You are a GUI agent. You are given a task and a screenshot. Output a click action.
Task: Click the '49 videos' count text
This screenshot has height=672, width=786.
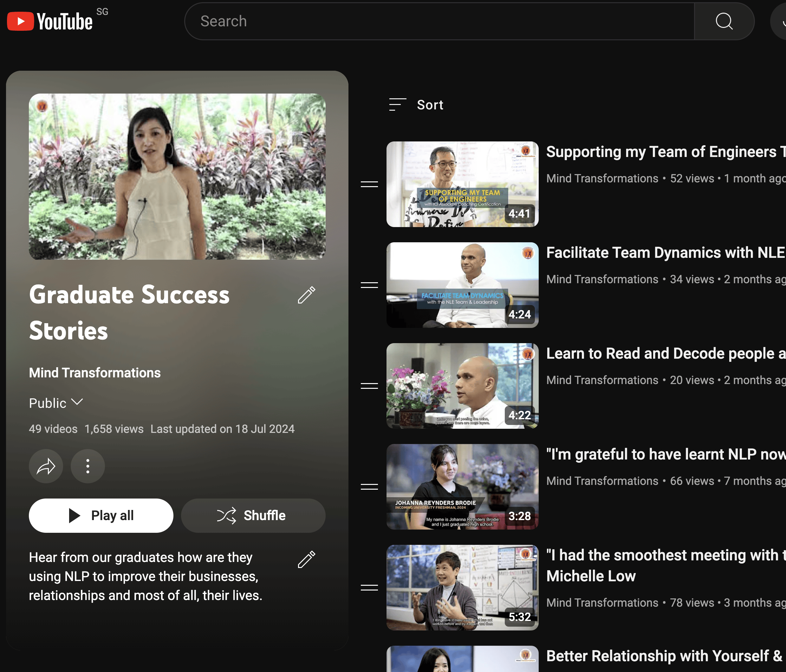(x=53, y=429)
